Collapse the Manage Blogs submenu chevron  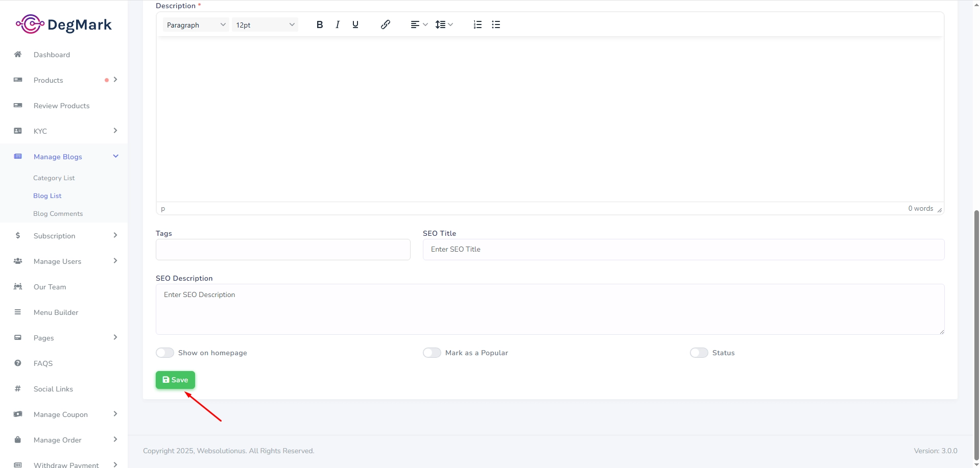(x=115, y=156)
